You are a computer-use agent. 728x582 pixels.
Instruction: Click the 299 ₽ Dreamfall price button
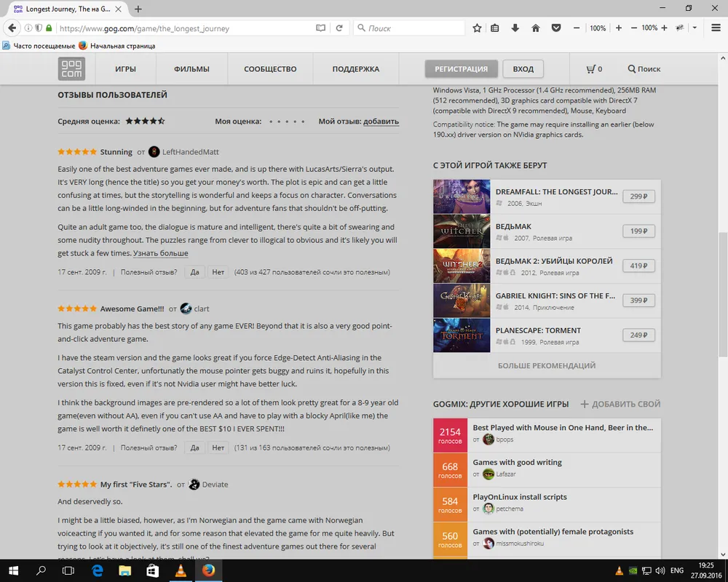[639, 196]
